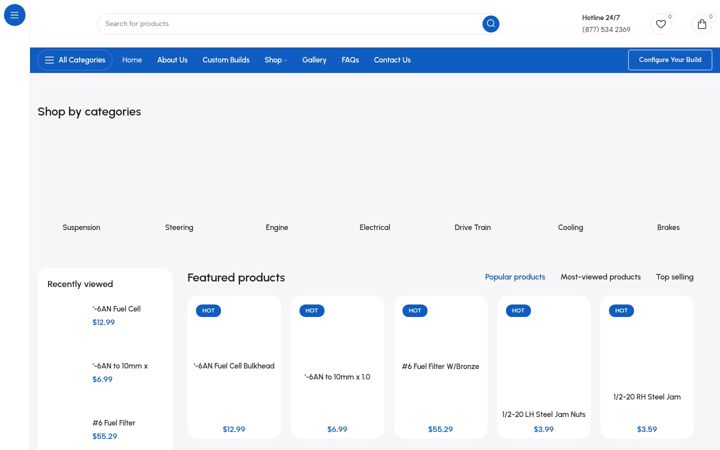This screenshot has height=450, width=720.
Task: Expand the Shop menu dropdown
Action: [x=276, y=60]
